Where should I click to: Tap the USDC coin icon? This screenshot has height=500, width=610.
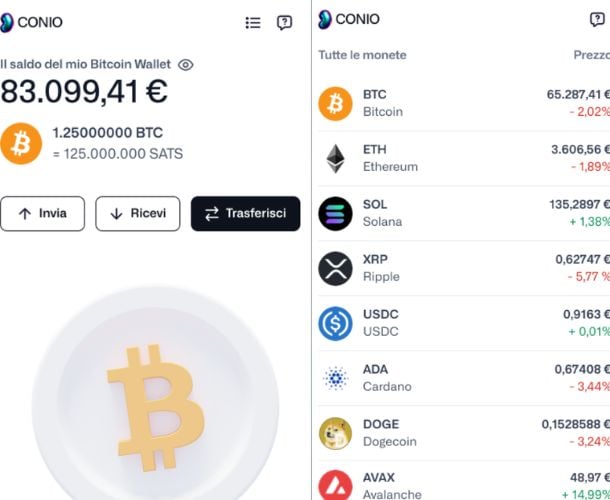tap(335, 323)
